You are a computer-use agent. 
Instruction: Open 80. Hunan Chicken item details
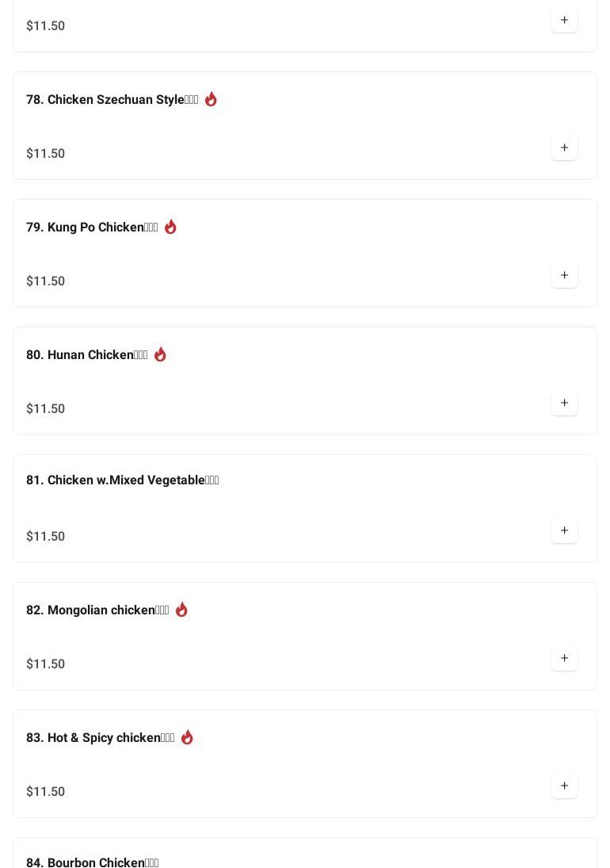[86, 355]
